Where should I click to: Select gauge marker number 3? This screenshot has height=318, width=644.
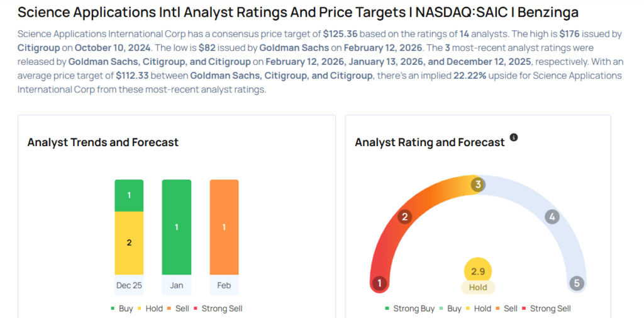point(478,185)
